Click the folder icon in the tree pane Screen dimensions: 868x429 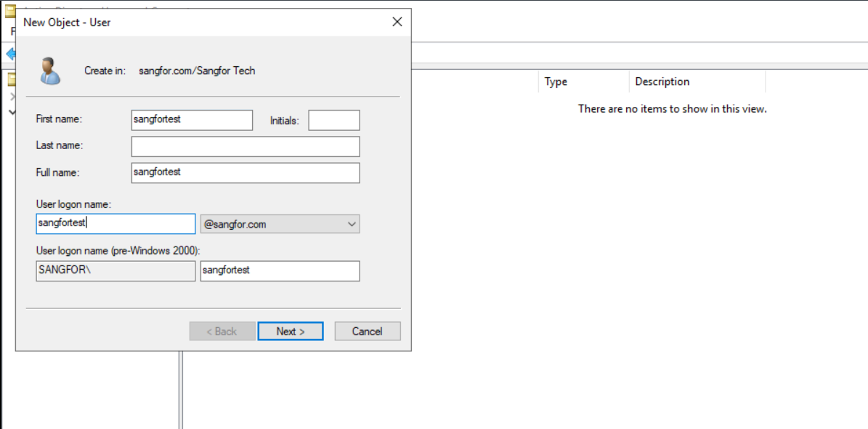point(11,79)
